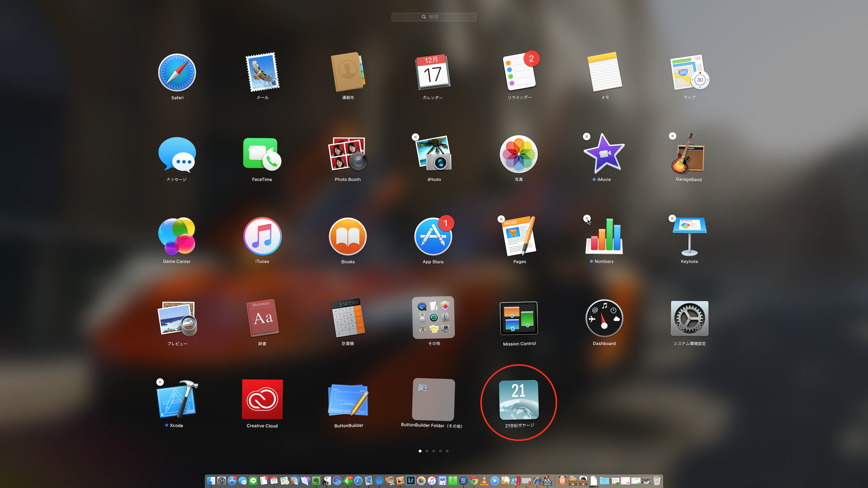Open メッセージ app in Launchpad

[x=177, y=155]
